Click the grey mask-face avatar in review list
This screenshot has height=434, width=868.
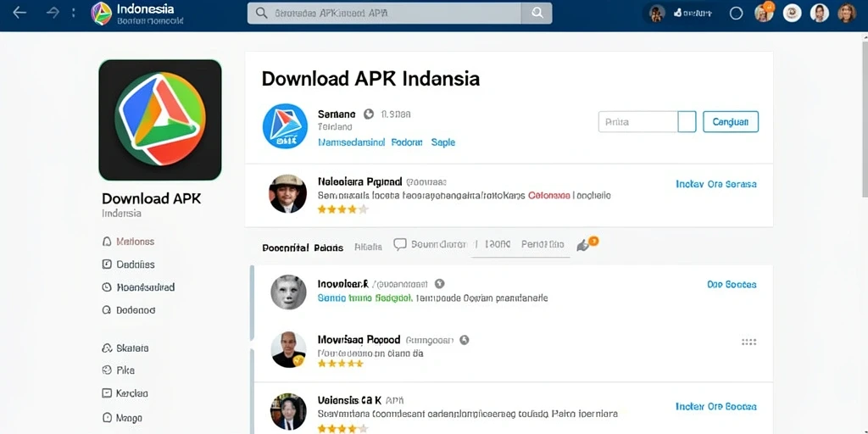click(x=288, y=292)
